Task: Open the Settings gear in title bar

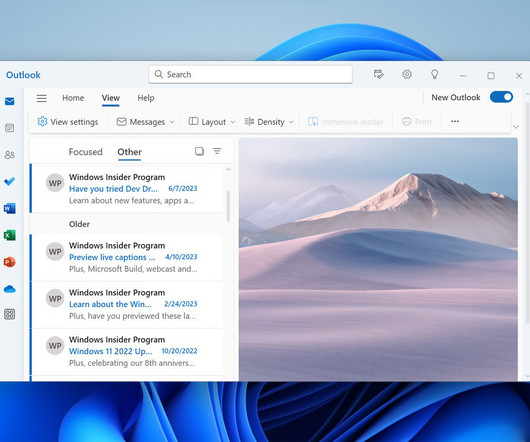Action: point(407,74)
